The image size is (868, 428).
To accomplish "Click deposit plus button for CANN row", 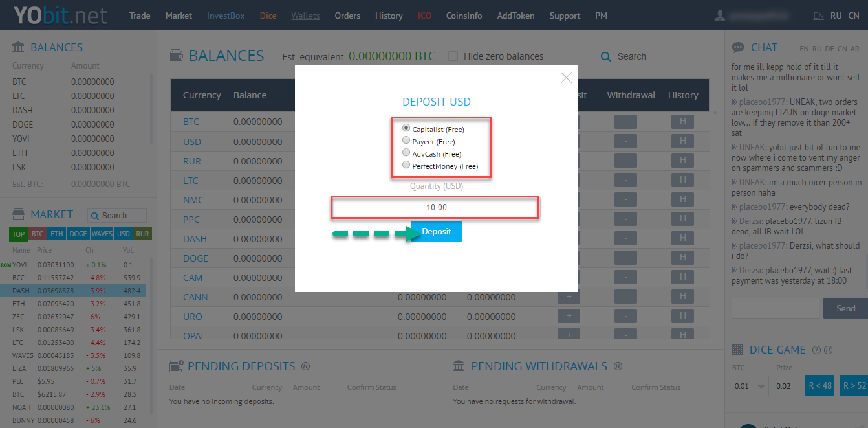I will (569, 297).
